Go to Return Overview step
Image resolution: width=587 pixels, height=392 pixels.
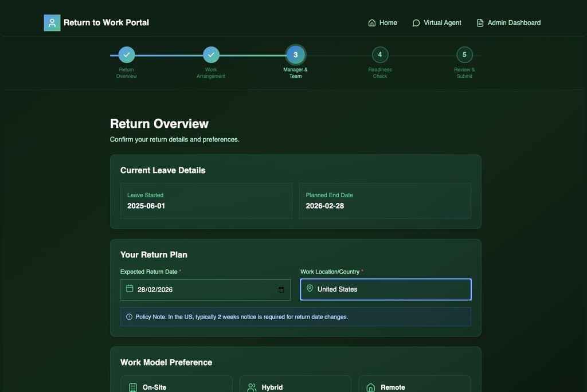[x=127, y=55]
